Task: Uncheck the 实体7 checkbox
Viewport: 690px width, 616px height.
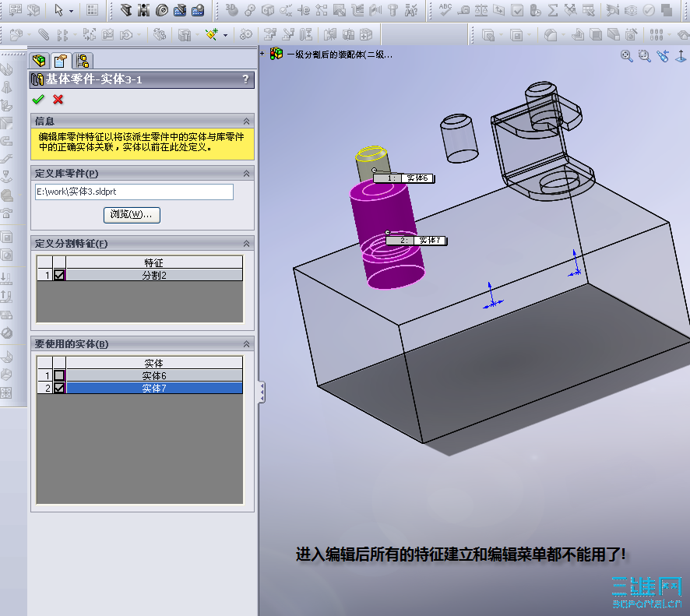Action: pyautogui.click(x=59, y=388)
